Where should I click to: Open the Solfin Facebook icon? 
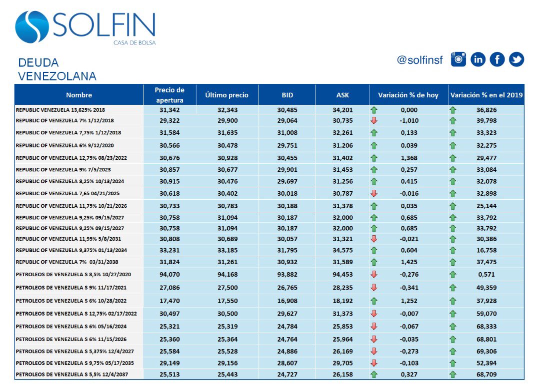click(497, 59)
